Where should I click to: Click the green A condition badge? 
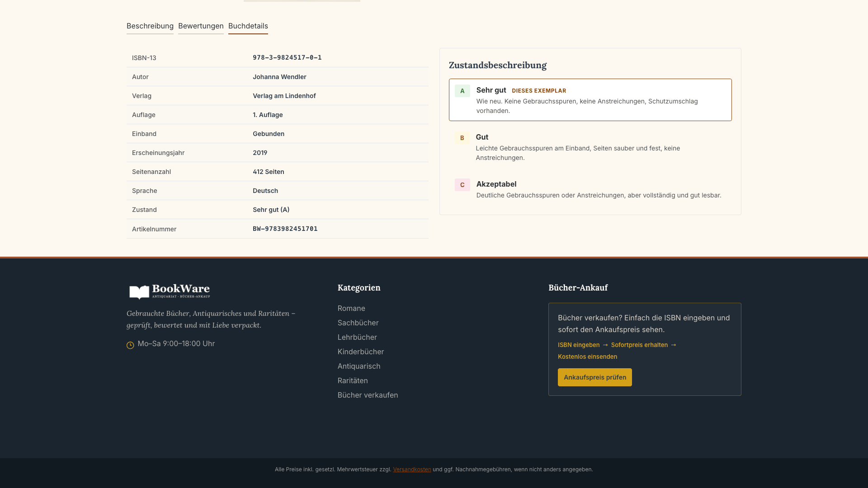tap(462, 91)
